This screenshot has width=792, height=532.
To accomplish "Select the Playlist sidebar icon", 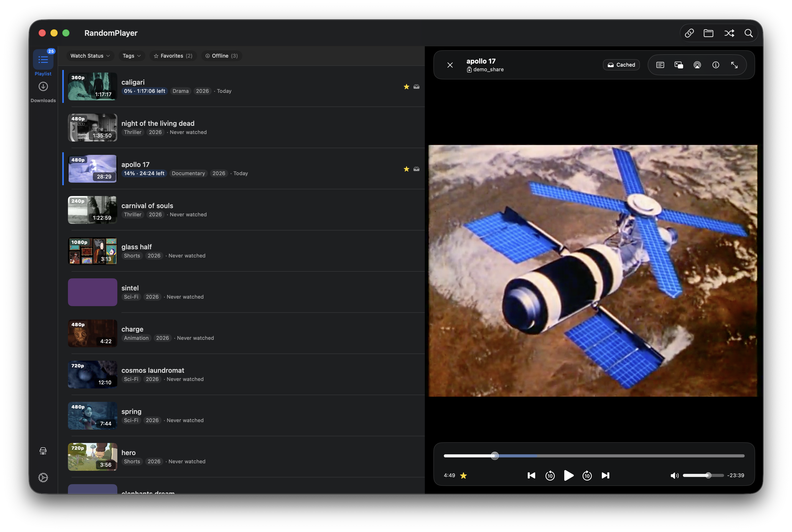I will [x=43, y=60].
